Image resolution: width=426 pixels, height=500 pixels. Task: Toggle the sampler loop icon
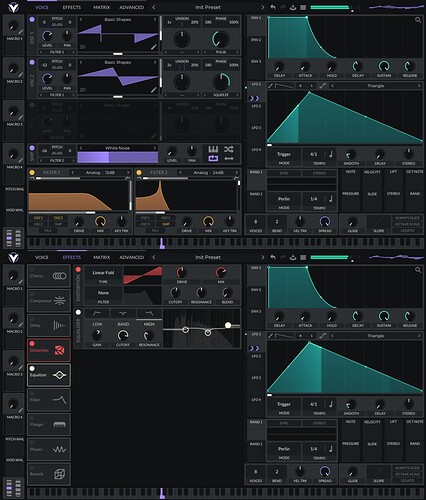(x=213, y=158)
